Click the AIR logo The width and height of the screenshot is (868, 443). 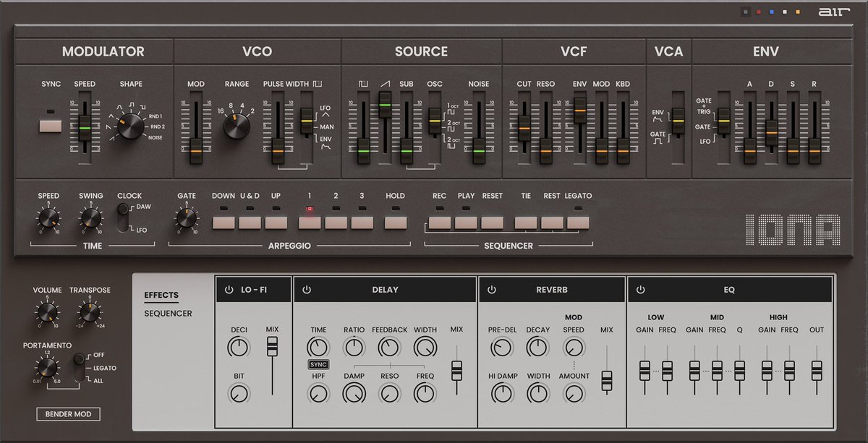click(833, 12)
